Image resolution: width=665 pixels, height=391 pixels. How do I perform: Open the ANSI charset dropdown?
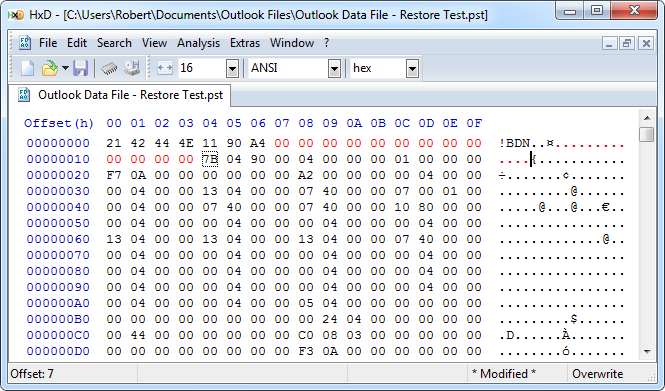pyautogui.click(x=334, y=68)
